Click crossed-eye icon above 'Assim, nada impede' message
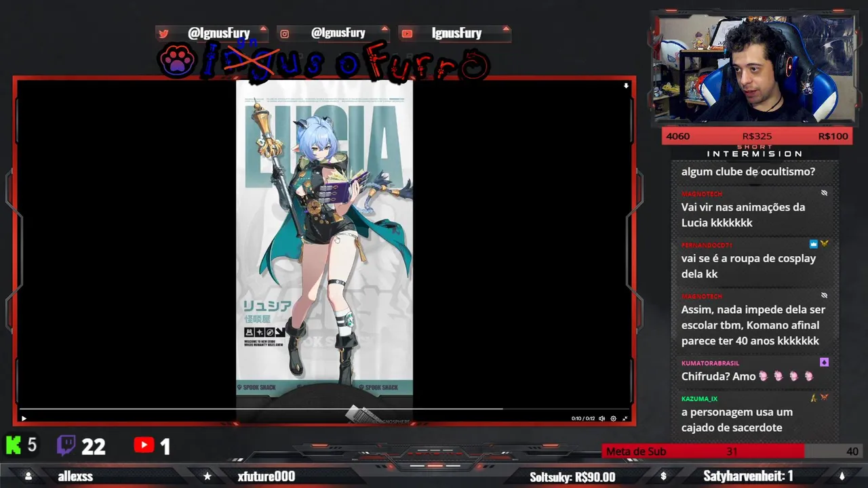868x488 pixels. [824, 296]
